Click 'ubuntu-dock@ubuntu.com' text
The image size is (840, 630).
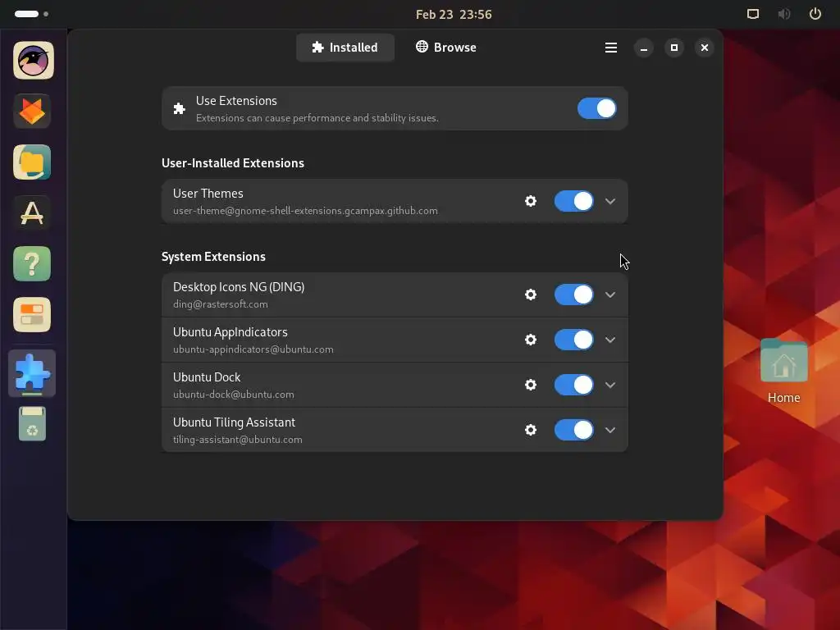[x=234, y=395]
